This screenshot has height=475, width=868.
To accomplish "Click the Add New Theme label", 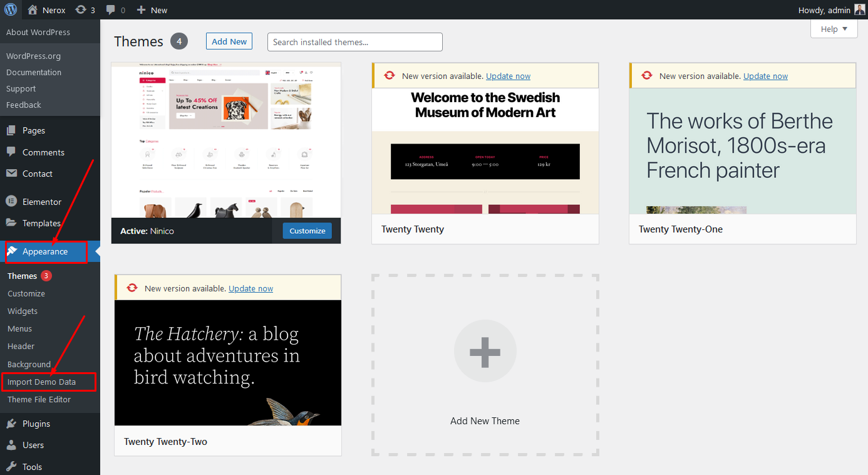I will pyautogui.click(x=485, y=421).
